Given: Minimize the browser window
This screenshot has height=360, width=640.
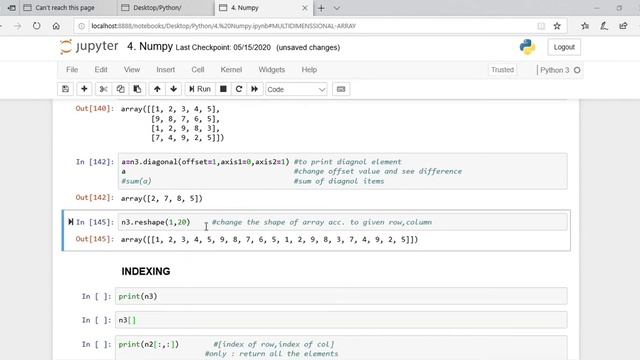Looking at the screenshot, I should click(597, 8).
